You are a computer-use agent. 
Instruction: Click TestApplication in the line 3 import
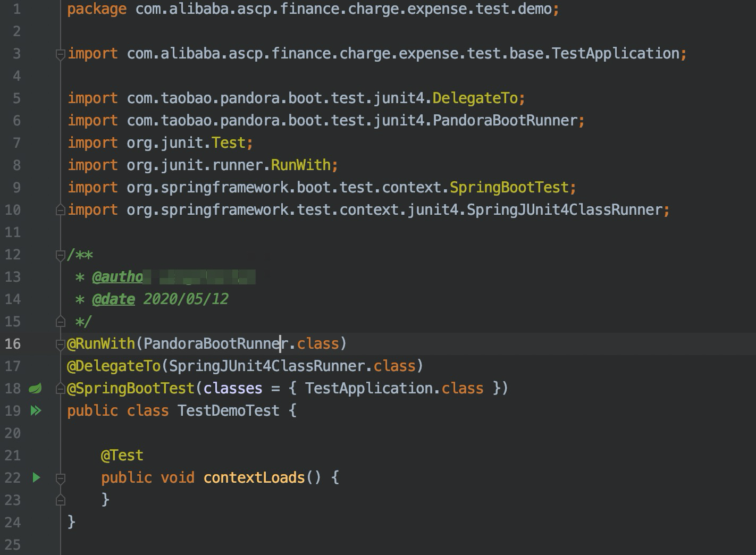616,53
